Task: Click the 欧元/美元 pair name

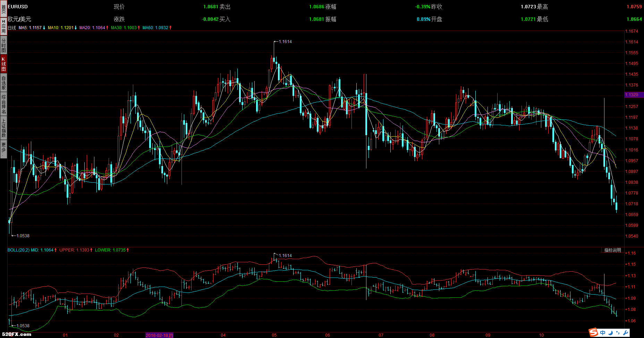Action: [x=19, y=19]
